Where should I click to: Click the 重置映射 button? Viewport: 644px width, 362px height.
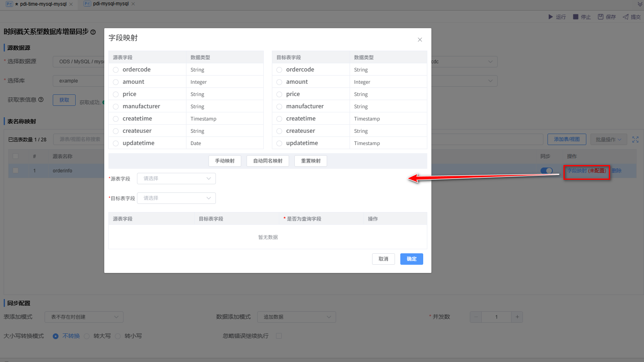tap(311, 161)
